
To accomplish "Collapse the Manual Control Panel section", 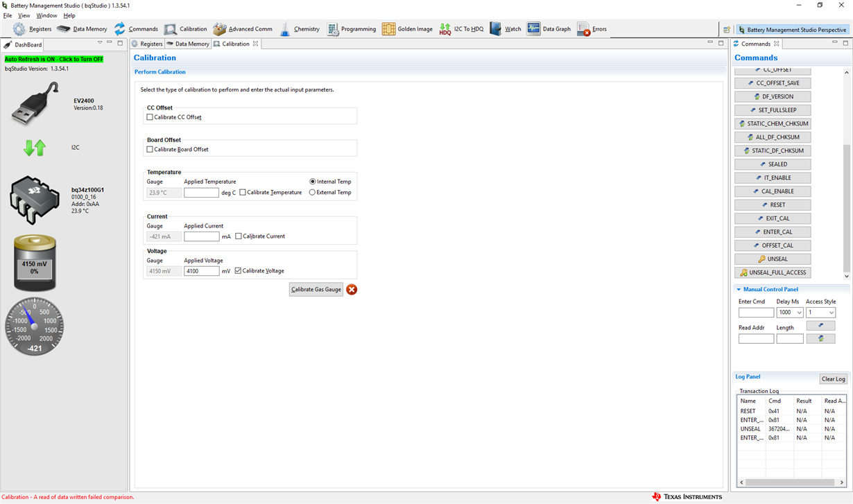I will (x=739, y=290).
